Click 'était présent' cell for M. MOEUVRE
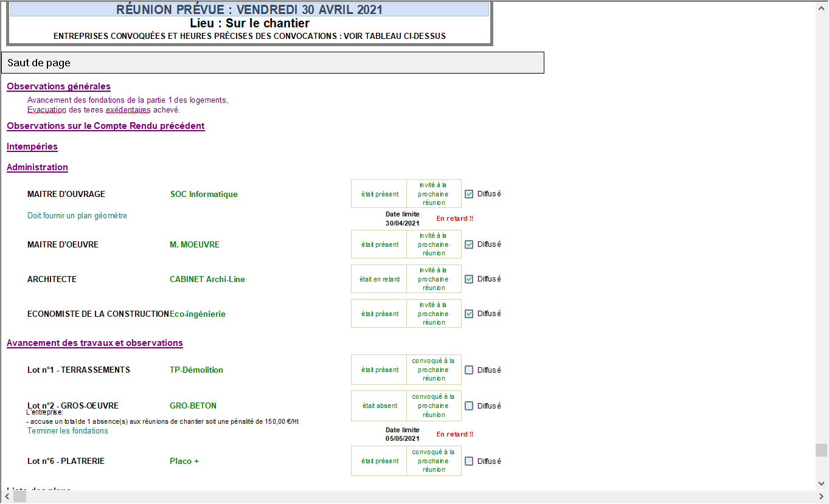This screenshot has width=829, height=504. point(380,244)
